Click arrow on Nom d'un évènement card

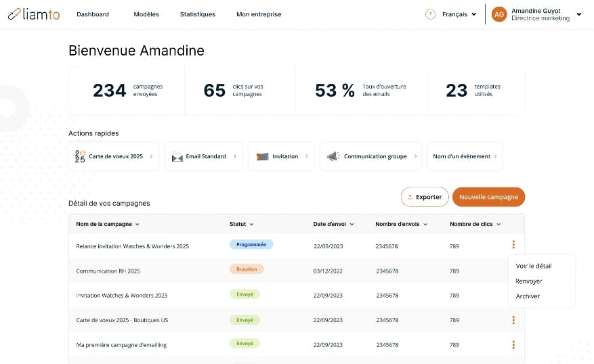(x=496, y=156)
